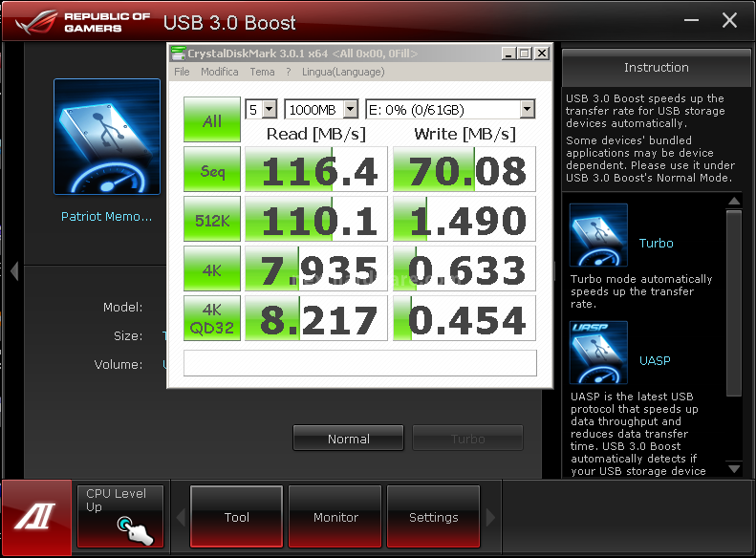Click the Patriot Memo... device name
Image resolution: width=756 pixels, height=558 pixels.
(106, 217)
